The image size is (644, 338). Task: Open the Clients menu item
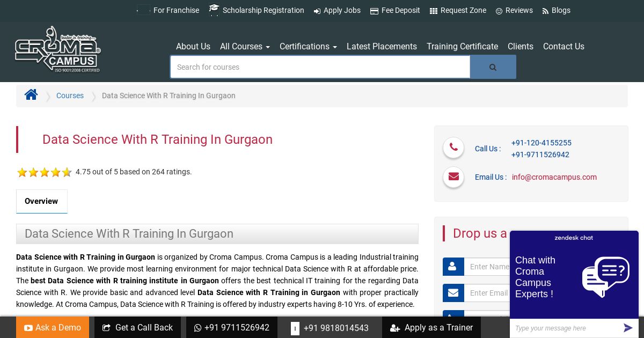tap(521, 46)
